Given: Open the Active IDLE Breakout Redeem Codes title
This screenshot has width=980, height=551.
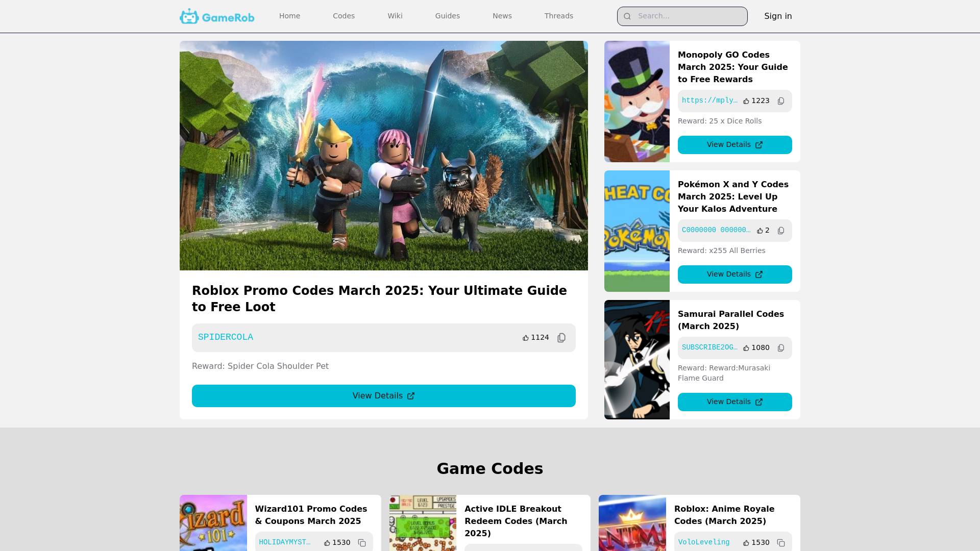Looking at the screenshot, I should pyautogui.click(x=516, y=521).
